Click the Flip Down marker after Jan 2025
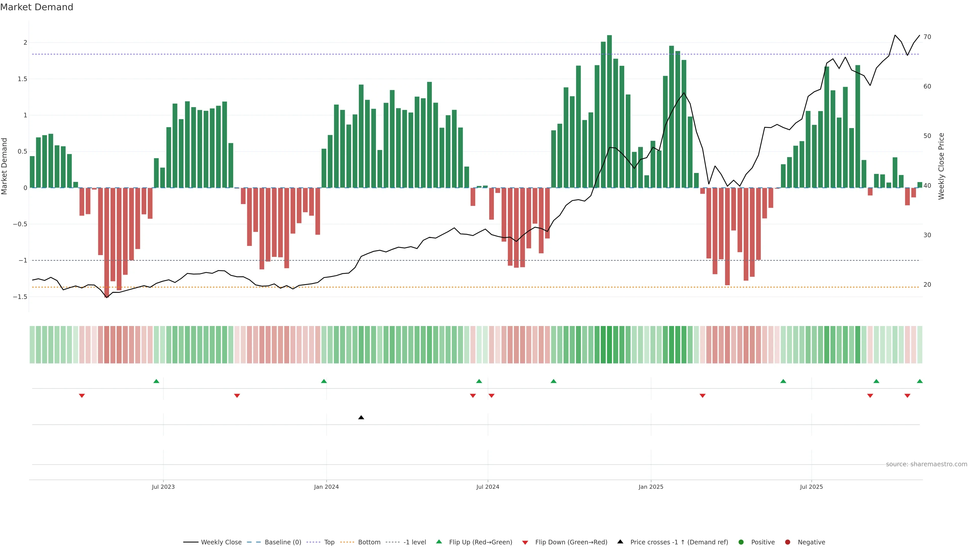Image resolution: width=980 pixels, height=551 pixels. (702, 396)
